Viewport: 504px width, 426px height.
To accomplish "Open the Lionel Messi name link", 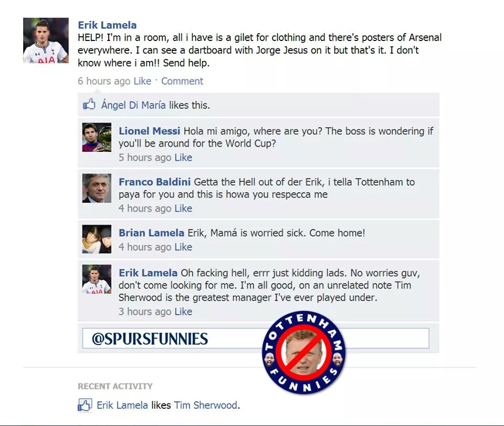I will (x=150, y=131).
